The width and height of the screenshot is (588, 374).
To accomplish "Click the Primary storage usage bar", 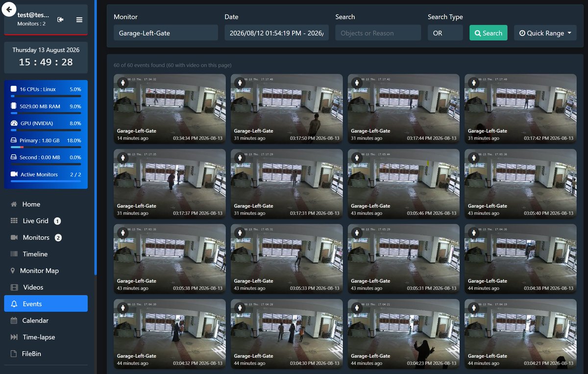I will [46, 147].
